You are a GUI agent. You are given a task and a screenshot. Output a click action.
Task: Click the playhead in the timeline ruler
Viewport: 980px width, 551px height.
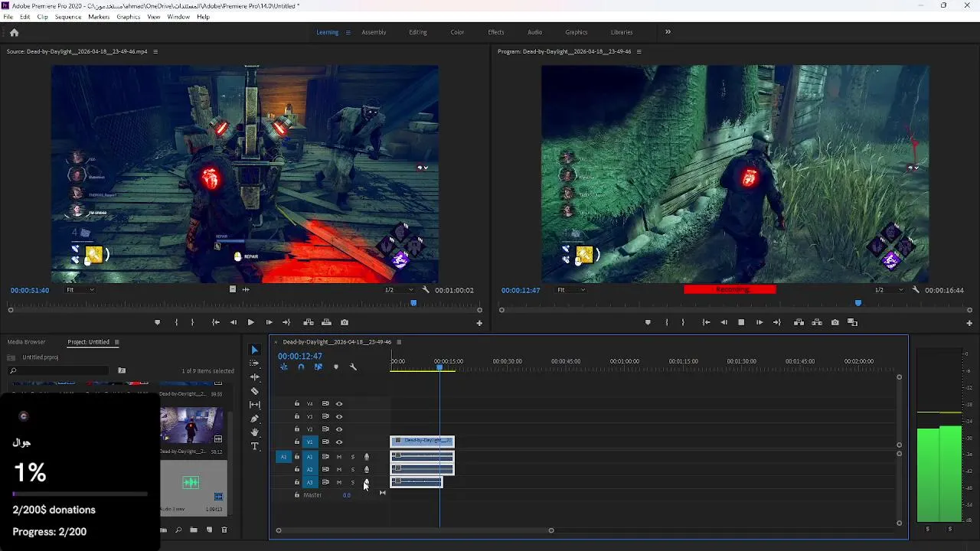point(439,367)
